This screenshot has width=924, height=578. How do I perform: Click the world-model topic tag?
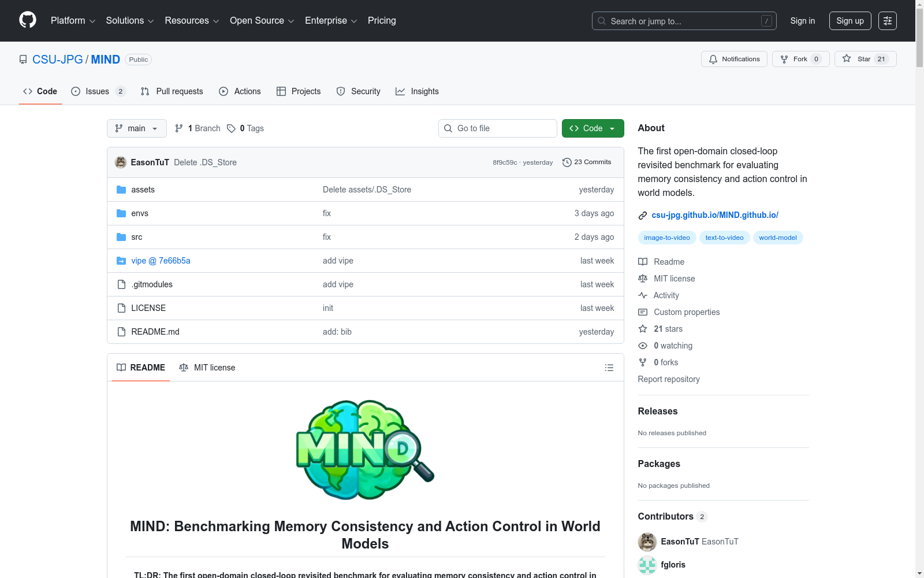(778, 238)
